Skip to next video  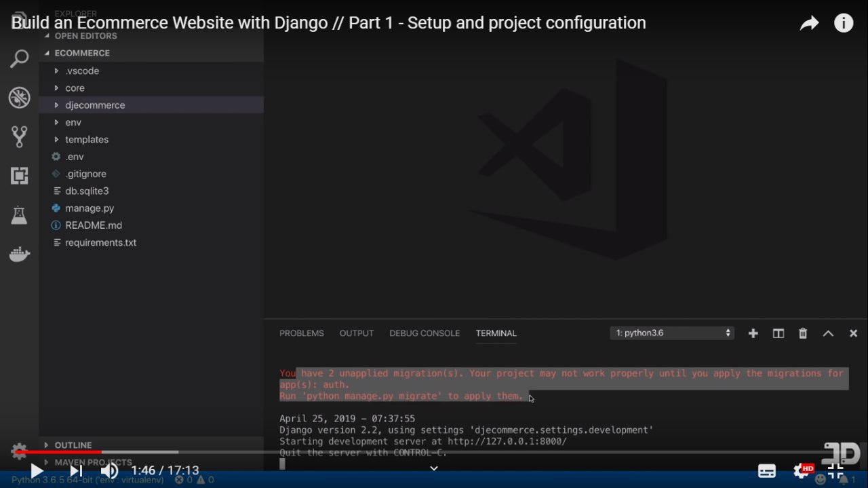pos(76,470)
